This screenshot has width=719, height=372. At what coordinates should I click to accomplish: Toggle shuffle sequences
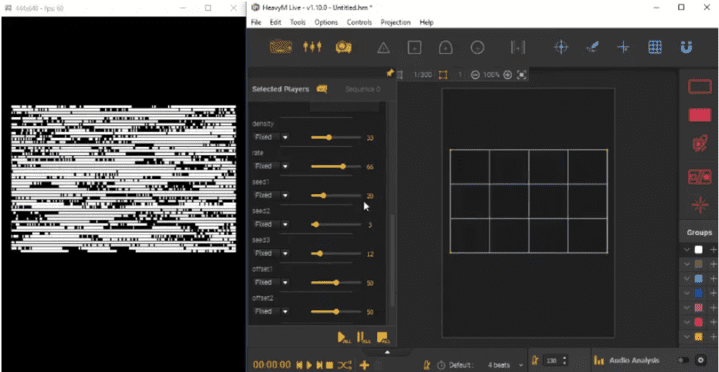(344, 365)
